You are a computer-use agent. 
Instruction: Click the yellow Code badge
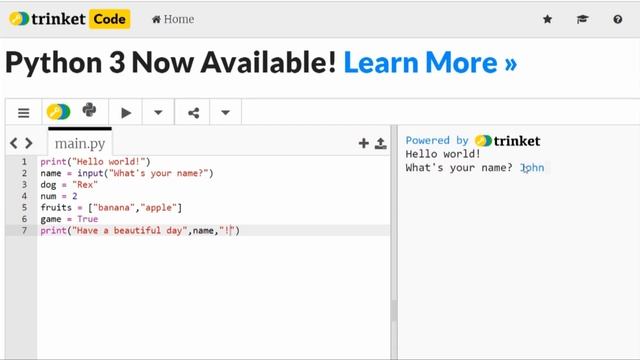click(x=109, y=19)
